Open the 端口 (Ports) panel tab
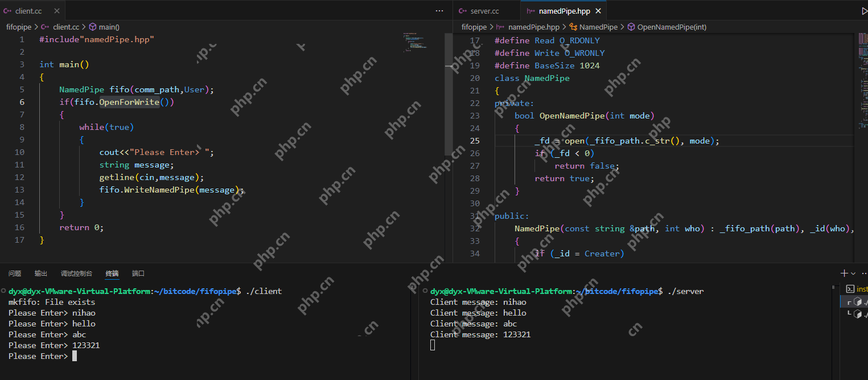 coord(138,273)
